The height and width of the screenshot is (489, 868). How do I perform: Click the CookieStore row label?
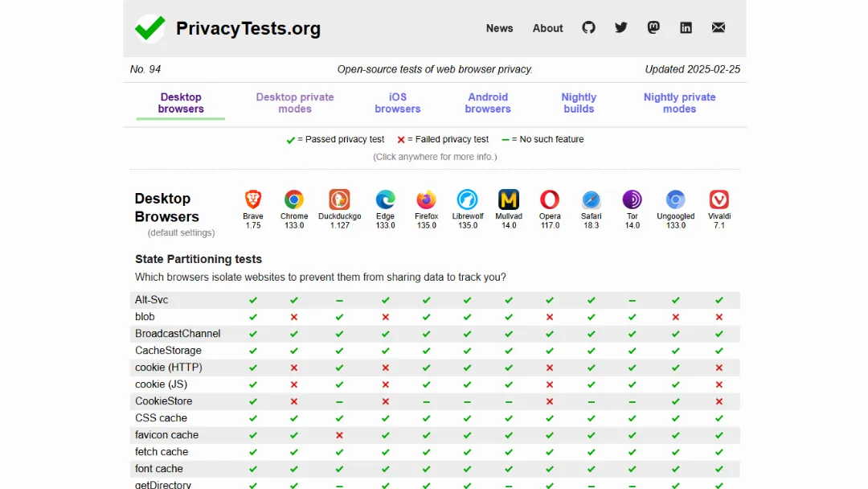pos(163,401)
